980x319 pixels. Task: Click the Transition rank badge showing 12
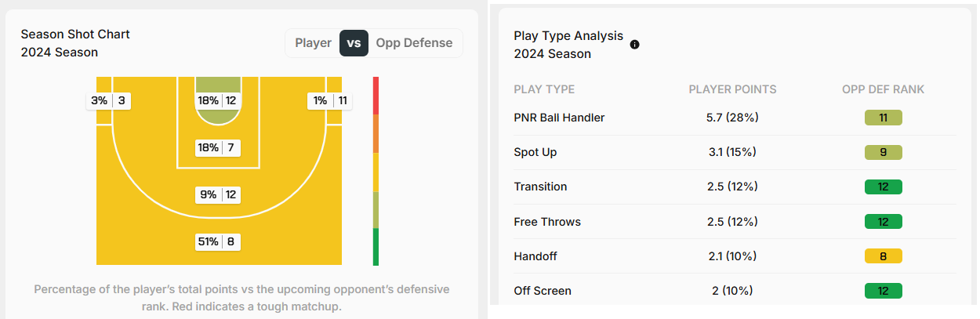point(884,187)
